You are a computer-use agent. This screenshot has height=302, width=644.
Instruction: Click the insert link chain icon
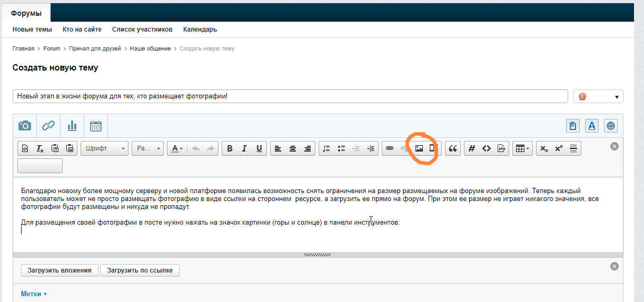390,148
